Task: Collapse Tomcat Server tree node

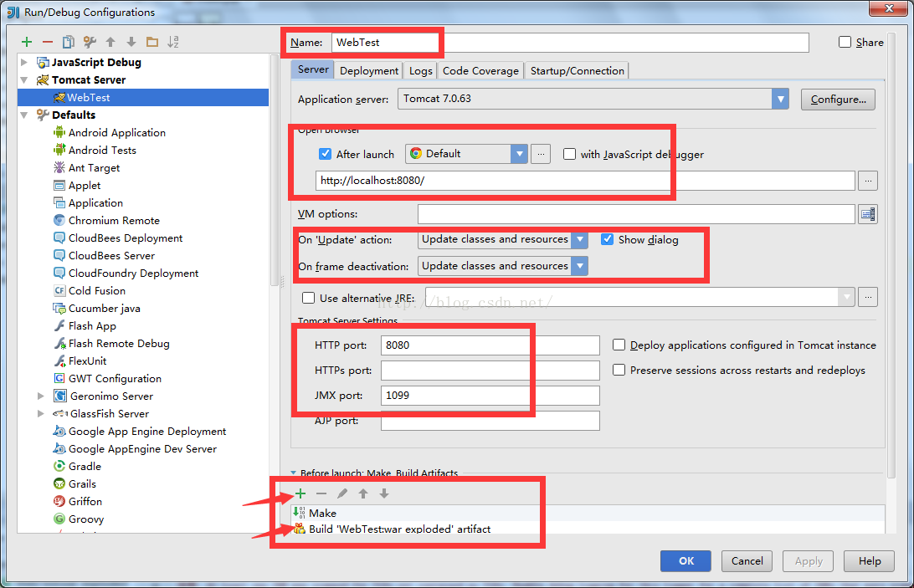Action: point(24,79)
